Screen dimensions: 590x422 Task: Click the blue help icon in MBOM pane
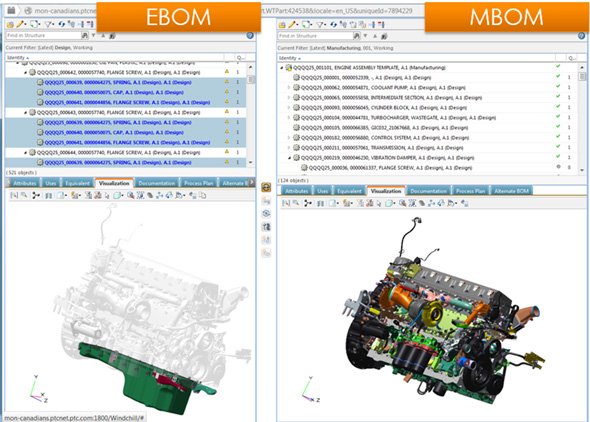581,36
